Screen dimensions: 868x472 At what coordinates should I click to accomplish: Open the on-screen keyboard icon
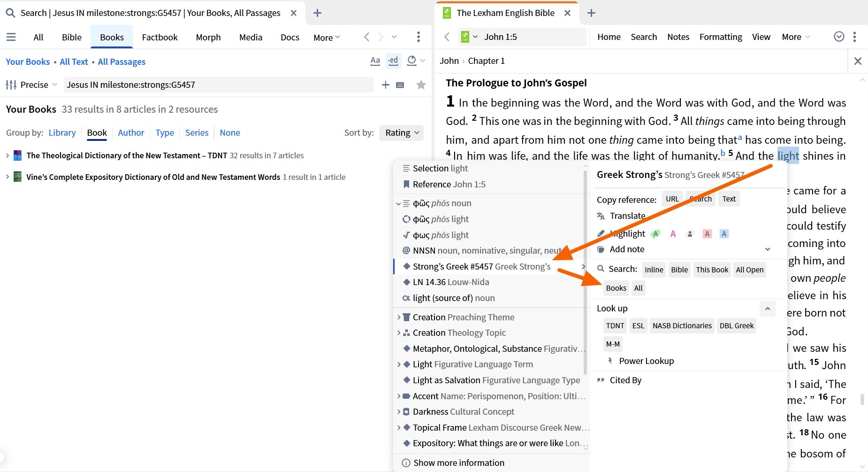coord(400,85)
